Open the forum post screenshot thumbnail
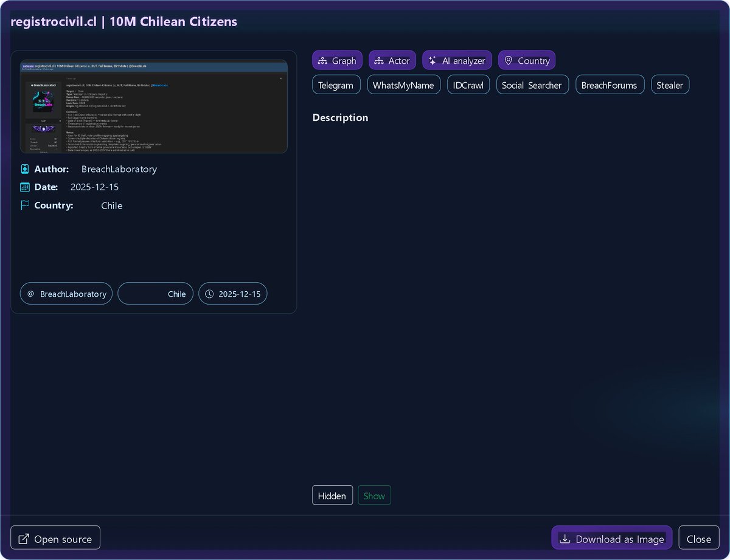Image resolution: width=730 pixels, height=560 pixels. click(154, 106)
